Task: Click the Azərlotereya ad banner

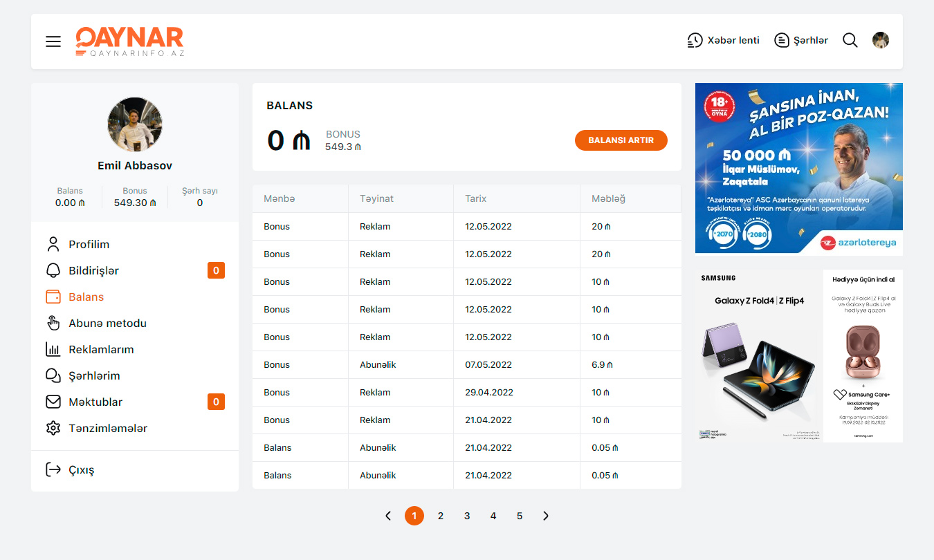Action: click(x=798, y=169)
